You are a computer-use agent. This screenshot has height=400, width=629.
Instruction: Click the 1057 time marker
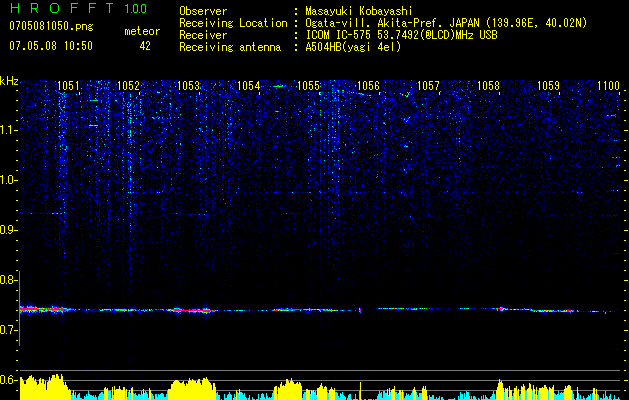[x=428, y=86]
